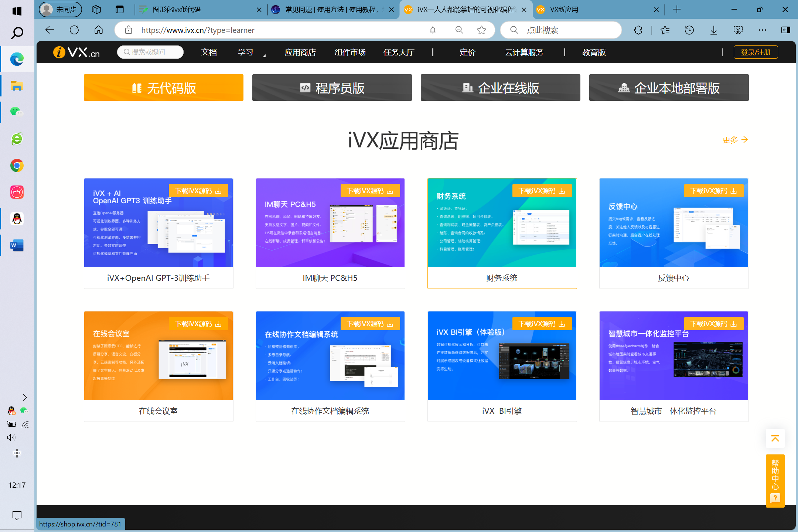Open 在线协作文档编辑系统 card title
Image resolution: width=798 pixels, height=532 pixels.
point(330,411)
